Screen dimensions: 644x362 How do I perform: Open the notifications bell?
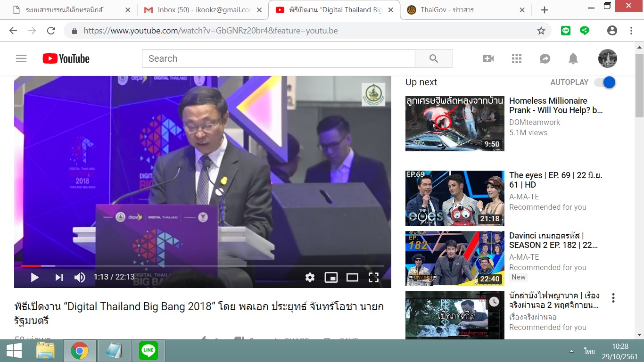pos(573,58)
